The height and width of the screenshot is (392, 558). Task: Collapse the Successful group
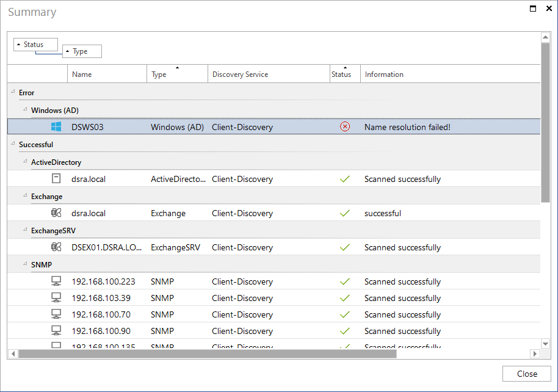click(13, 144)
